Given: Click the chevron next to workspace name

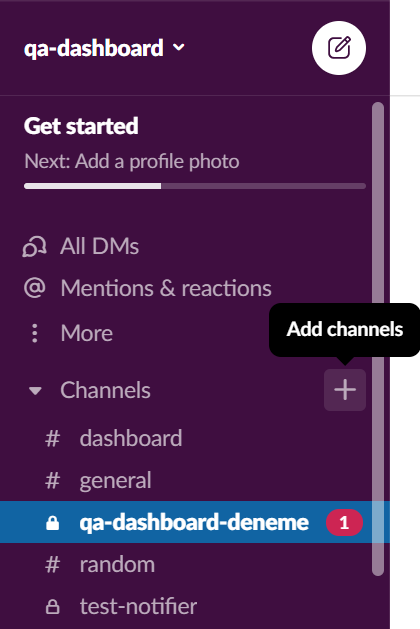Looking at the screenshot, I should 179,47.
